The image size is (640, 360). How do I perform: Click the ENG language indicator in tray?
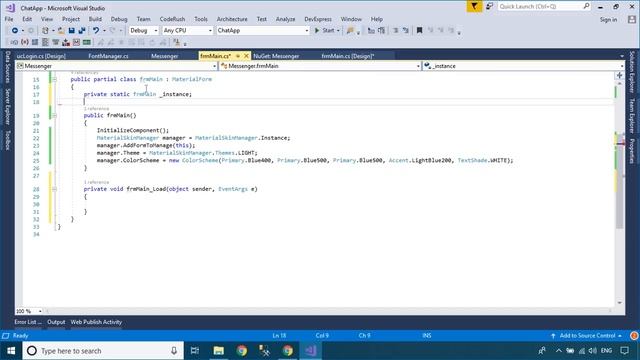pyautogui.click(x=607, y=351)
